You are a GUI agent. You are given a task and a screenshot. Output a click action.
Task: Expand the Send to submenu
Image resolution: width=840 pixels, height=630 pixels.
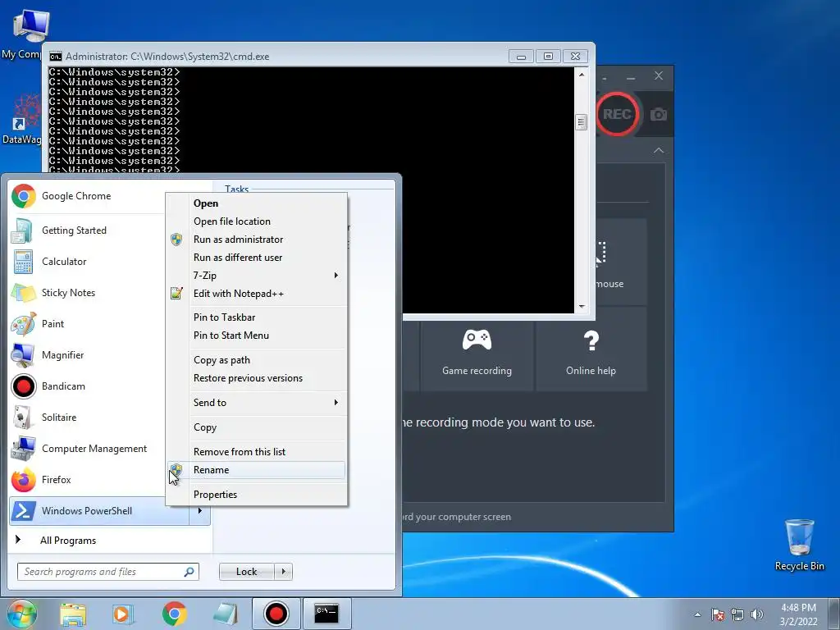256,402
